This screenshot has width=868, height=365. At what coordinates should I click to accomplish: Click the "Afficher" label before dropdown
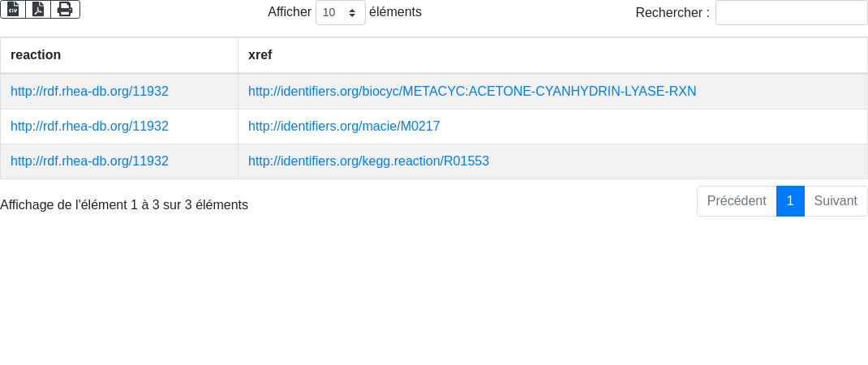pyautogui.click(x=290, y=12)
